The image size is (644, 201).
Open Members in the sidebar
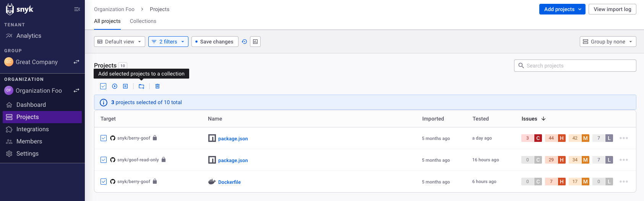29,142
